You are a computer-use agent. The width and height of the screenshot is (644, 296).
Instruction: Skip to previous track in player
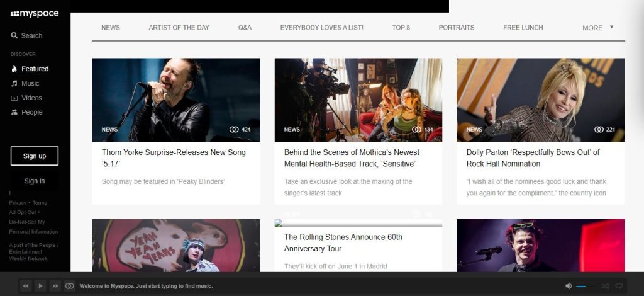pos(25,286)
